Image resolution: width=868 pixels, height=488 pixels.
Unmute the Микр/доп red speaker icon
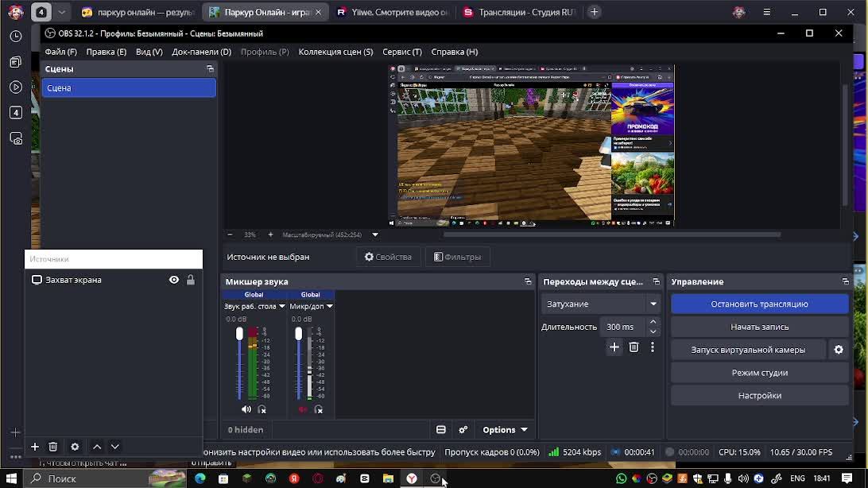(303, 409)
